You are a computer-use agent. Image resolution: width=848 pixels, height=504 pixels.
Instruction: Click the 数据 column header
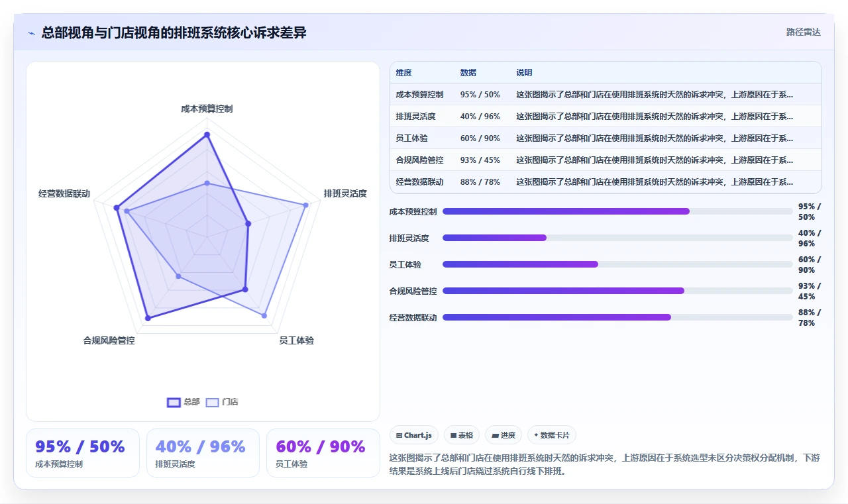[468, 73]
